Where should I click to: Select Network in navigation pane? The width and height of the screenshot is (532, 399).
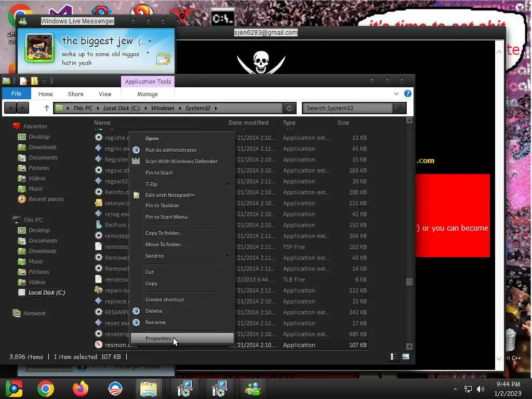tap(34, 313)
